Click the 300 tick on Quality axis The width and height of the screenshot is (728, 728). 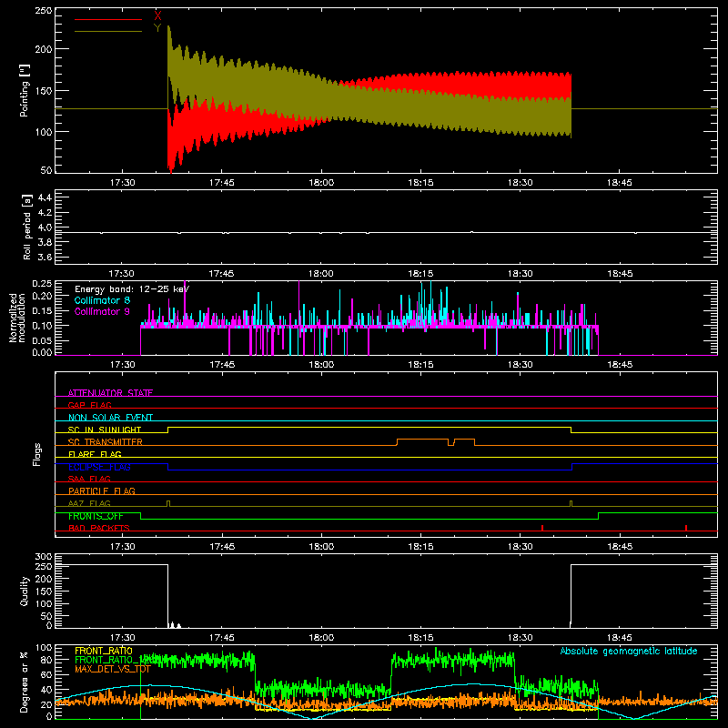pos(43,557)
